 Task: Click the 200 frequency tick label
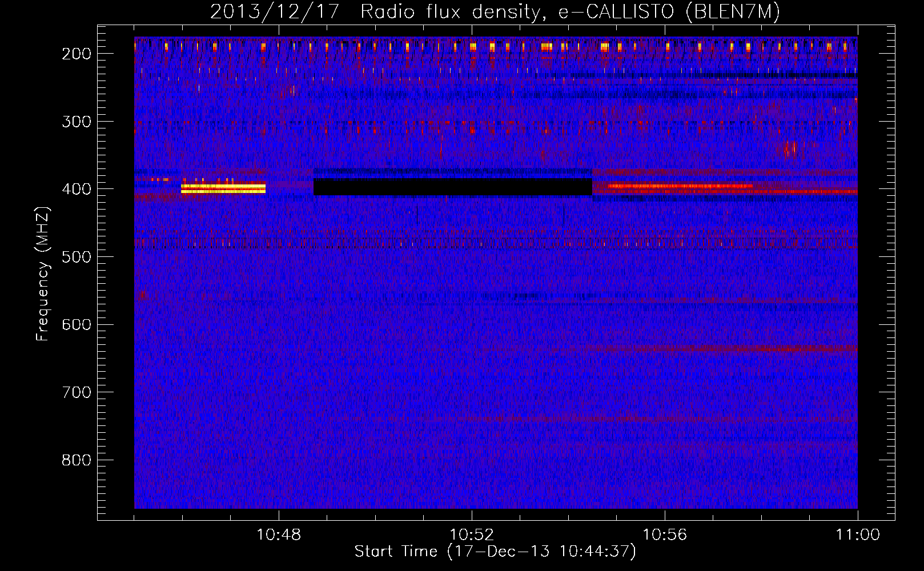(x=76, y=54)
